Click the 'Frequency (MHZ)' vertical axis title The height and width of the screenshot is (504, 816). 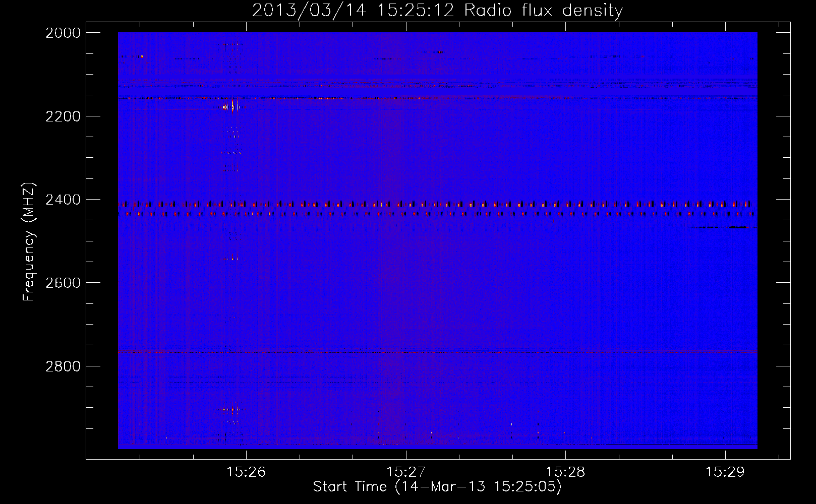[x=29, y=242]
